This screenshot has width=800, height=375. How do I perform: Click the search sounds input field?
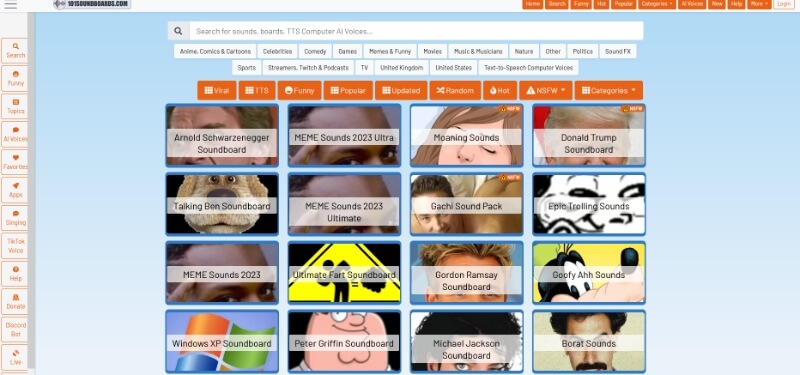(416, 31)
